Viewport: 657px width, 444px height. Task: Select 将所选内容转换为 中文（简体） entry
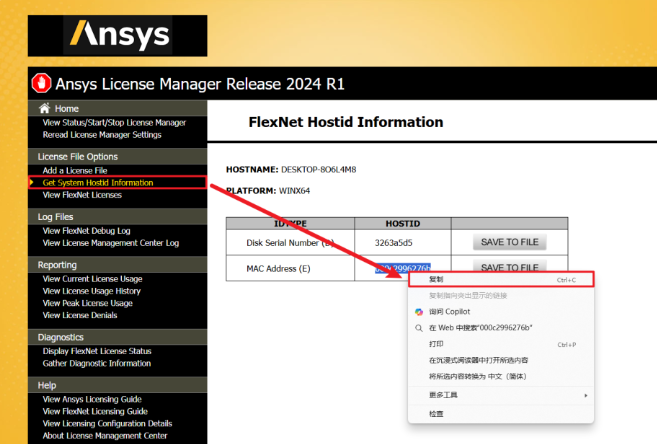click(x=501, y=377)
